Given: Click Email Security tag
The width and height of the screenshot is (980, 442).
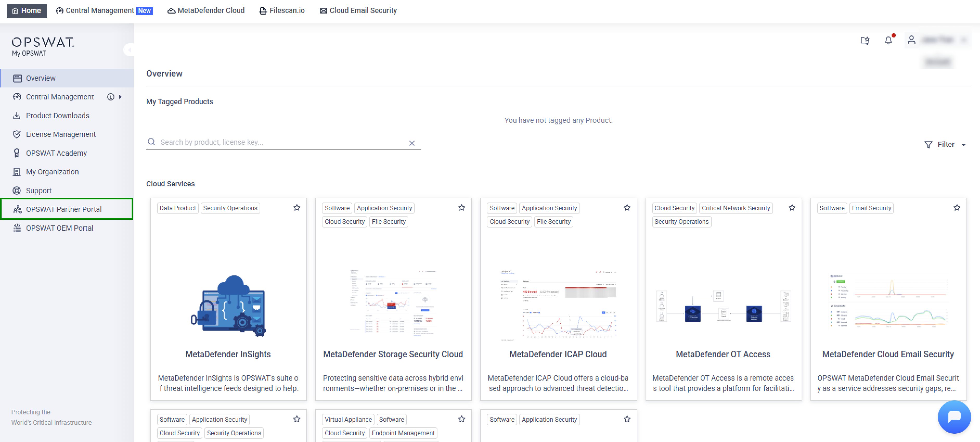Looking at the screenshot, I should [871, 208].
